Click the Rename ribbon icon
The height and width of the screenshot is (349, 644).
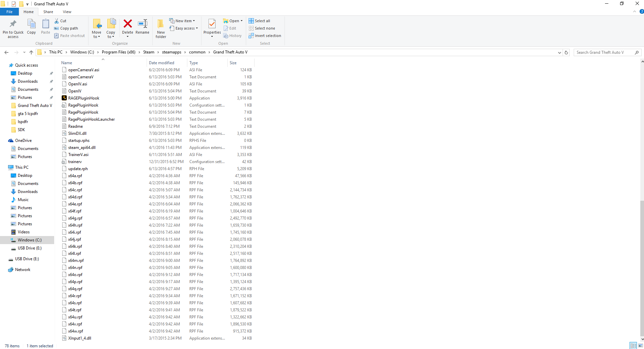tap(143, 24)
